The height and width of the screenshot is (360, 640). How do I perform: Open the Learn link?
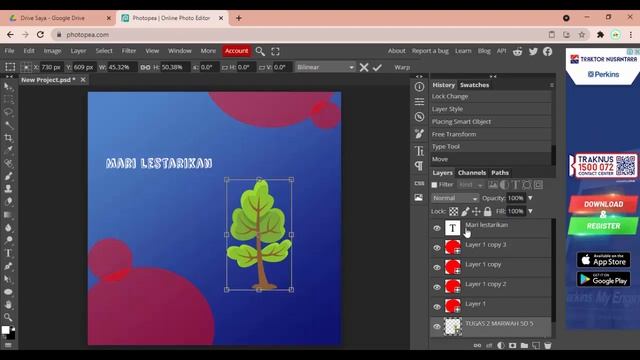coord(463,51)
